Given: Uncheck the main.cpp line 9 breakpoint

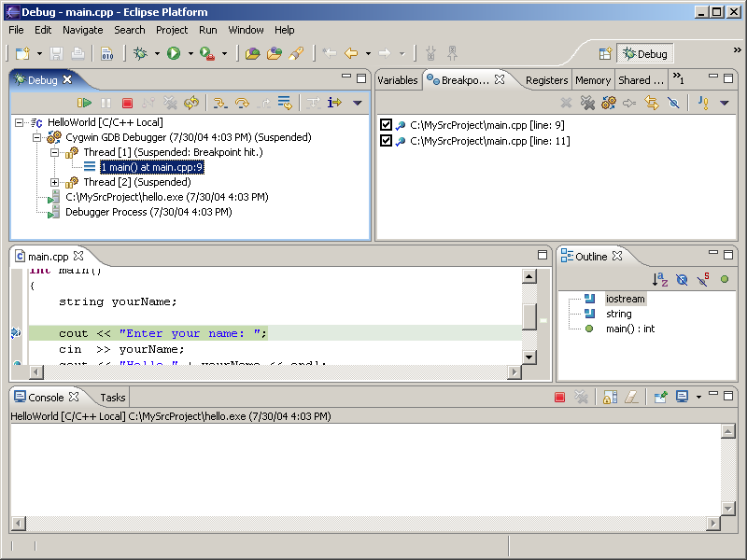Looking at the screenshot, I should point(387,125).
